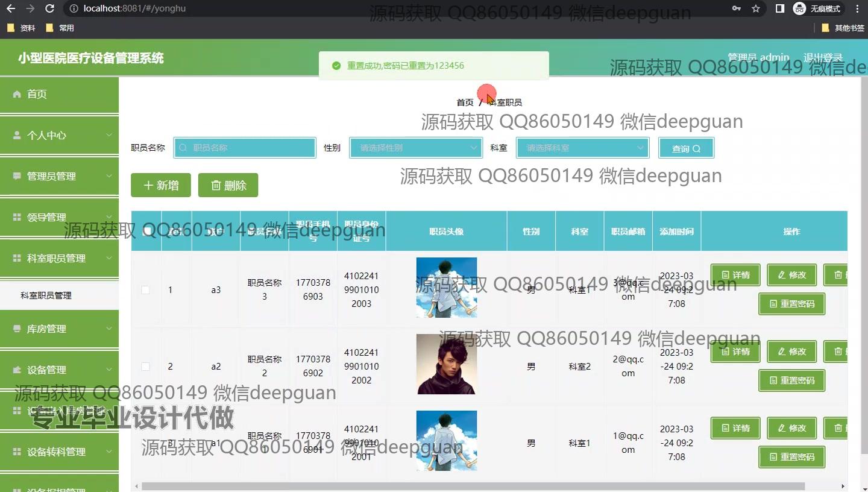Expand 个人中心 menu chevron
This screenshot has height=492, width=868.
[109, 135]
